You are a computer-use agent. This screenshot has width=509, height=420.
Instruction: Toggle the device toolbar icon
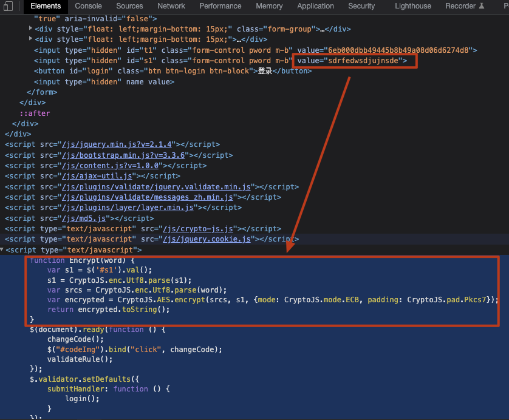(8, 6)
